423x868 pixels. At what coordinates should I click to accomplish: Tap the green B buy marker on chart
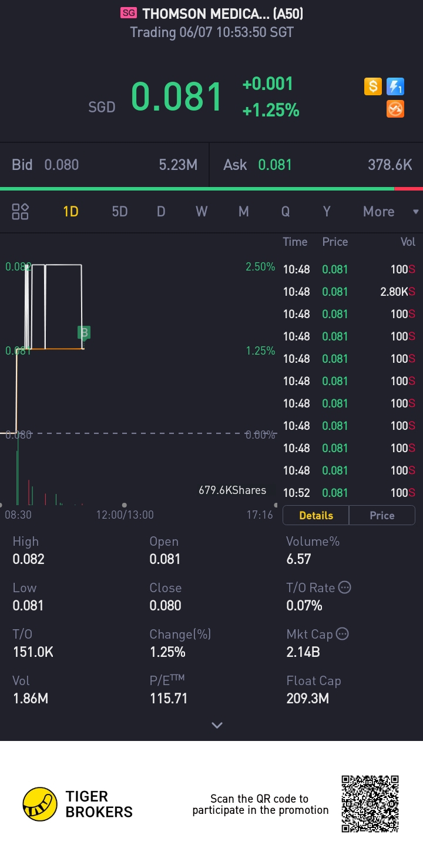click(84, 333)
